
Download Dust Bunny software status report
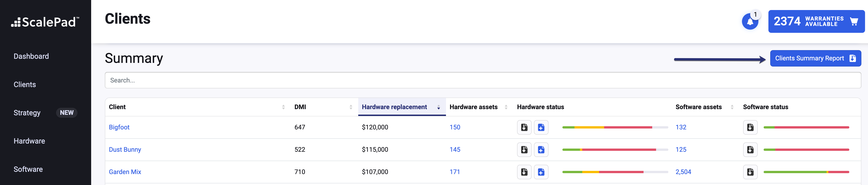coord(750,150)
